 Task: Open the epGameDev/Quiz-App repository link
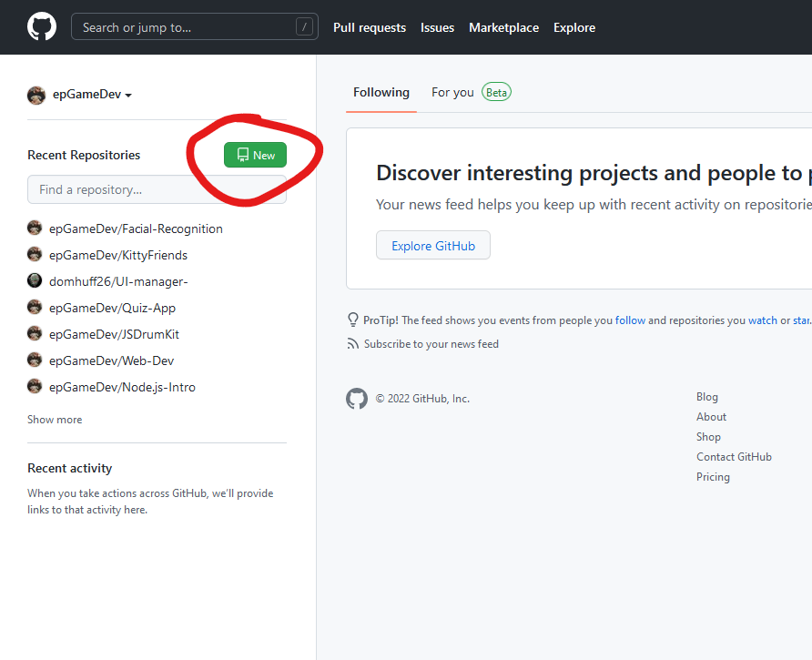coord(112,308)
